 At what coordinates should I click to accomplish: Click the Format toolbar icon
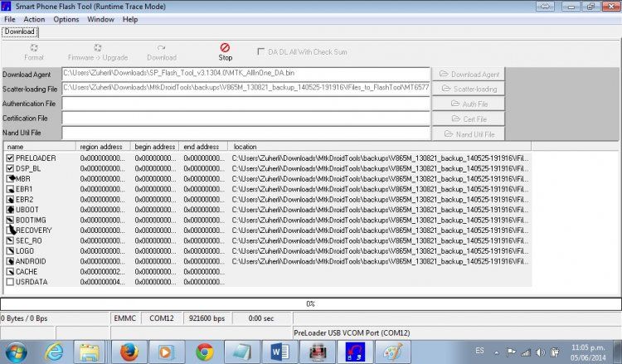(34, 48)
